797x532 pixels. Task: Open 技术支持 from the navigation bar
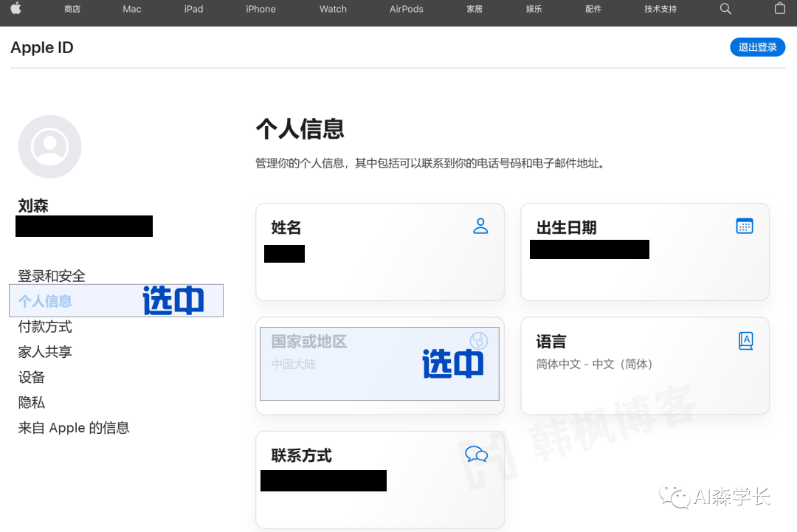(x=660, y=10)
